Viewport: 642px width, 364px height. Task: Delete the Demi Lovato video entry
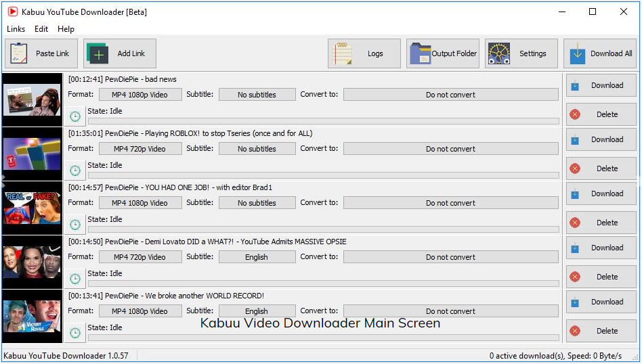coord(601,277)
